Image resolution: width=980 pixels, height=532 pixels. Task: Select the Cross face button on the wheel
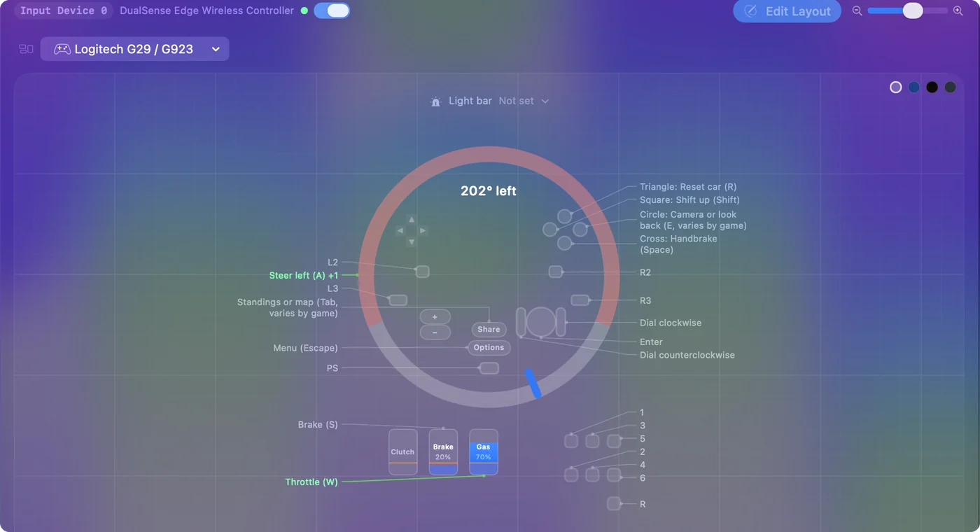pyautogui.click(x=565, y=243)
